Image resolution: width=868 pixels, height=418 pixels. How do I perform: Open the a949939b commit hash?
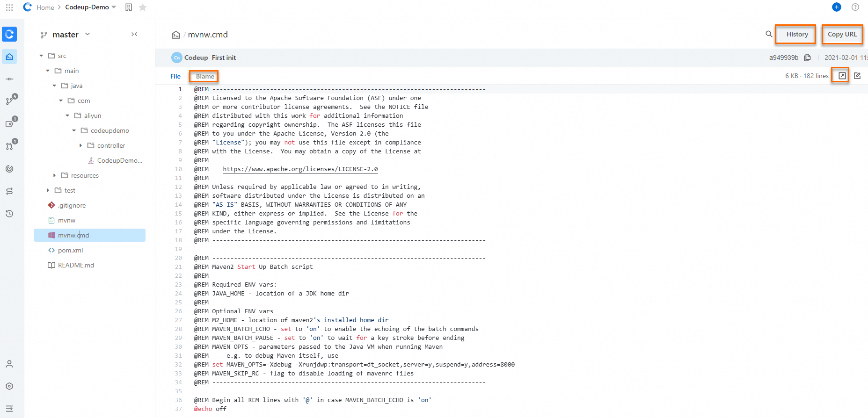(784, 58)
